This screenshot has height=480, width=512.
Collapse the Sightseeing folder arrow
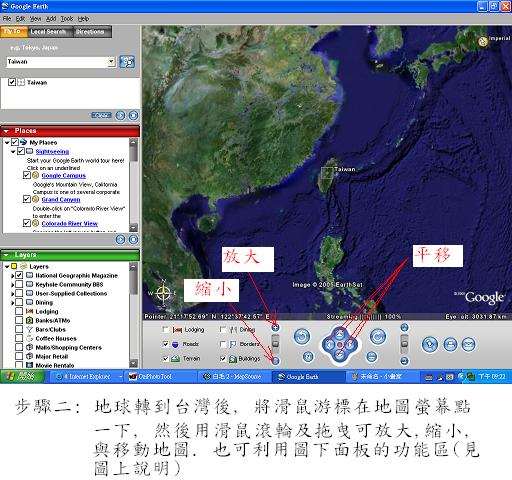pyautogui.click(x=13, y=152)
